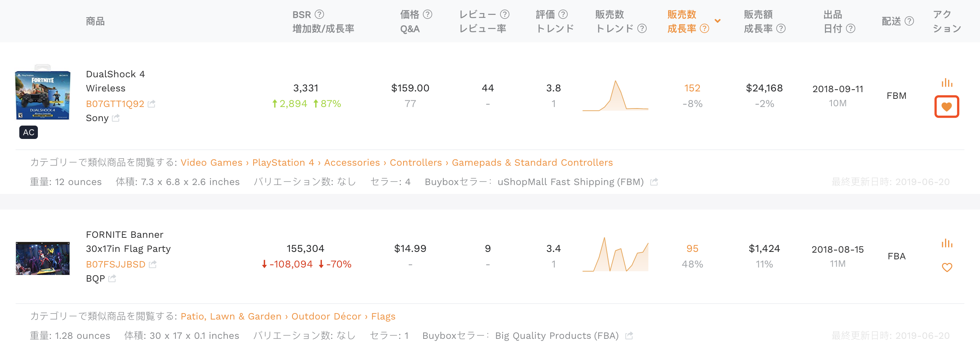Open the ASIN link B07FSJJBSD
980x347 pixels.
(116, 264)
